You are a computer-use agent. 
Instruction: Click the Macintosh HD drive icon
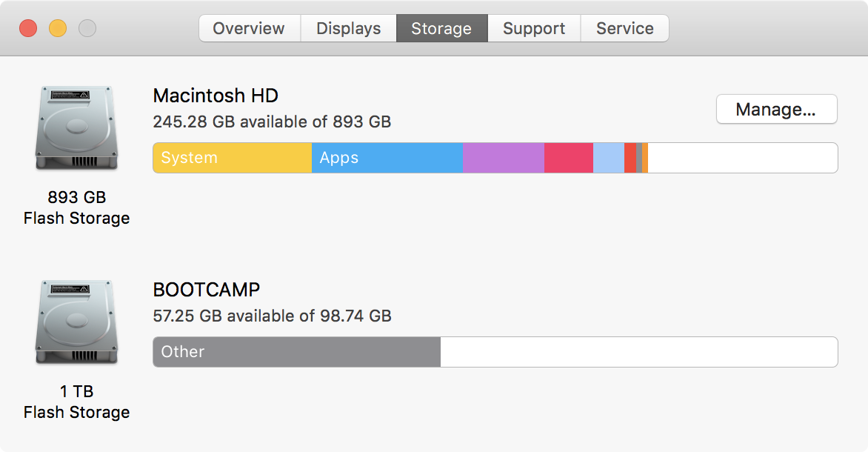(76, 127)
